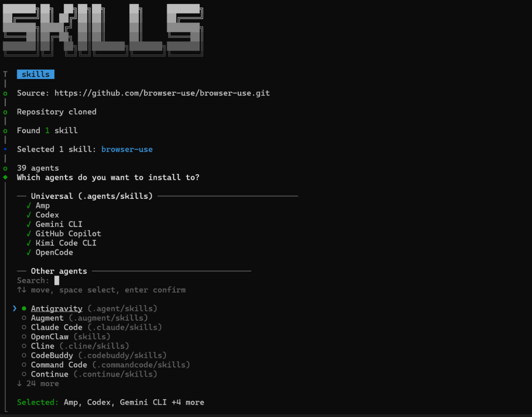Toggle the Antigravity agent selection dot
This screenshot has width=532, height=417.
coord(24,309)
